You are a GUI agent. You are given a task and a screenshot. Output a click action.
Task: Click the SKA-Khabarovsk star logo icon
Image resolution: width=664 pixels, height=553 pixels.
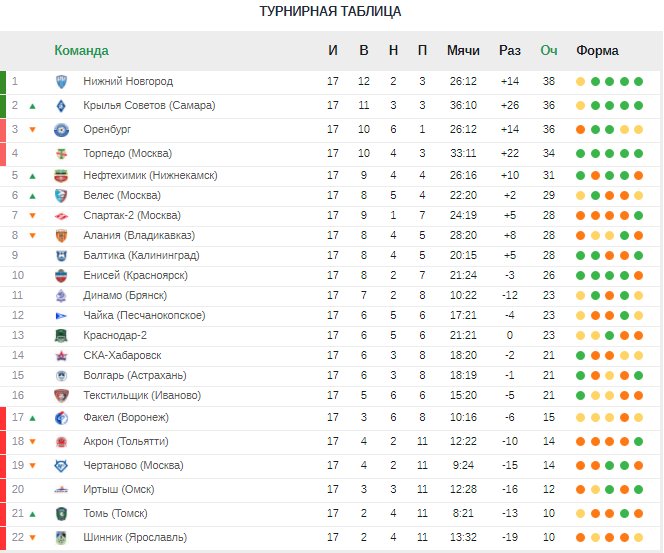pyautogui.click(x=61, y=356)
